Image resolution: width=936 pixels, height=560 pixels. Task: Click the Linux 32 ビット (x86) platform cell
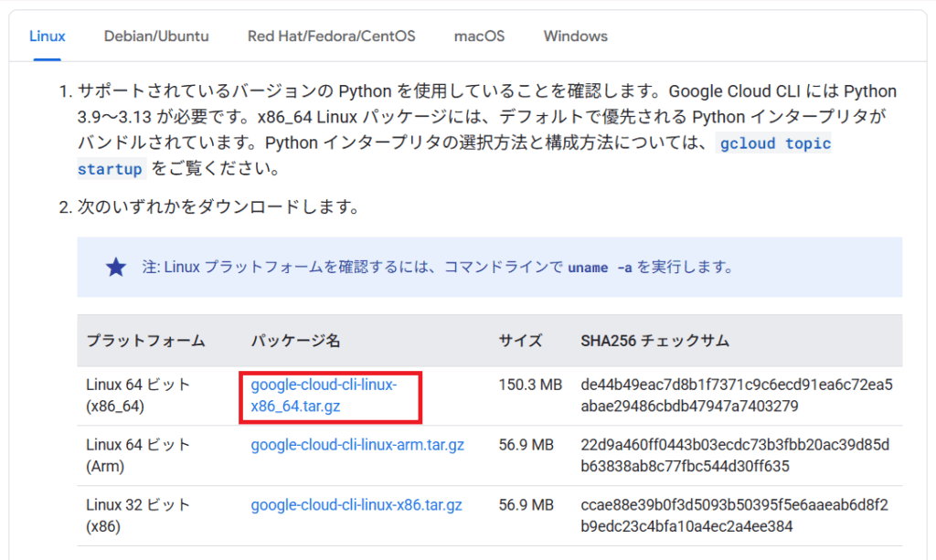point(138,515)
